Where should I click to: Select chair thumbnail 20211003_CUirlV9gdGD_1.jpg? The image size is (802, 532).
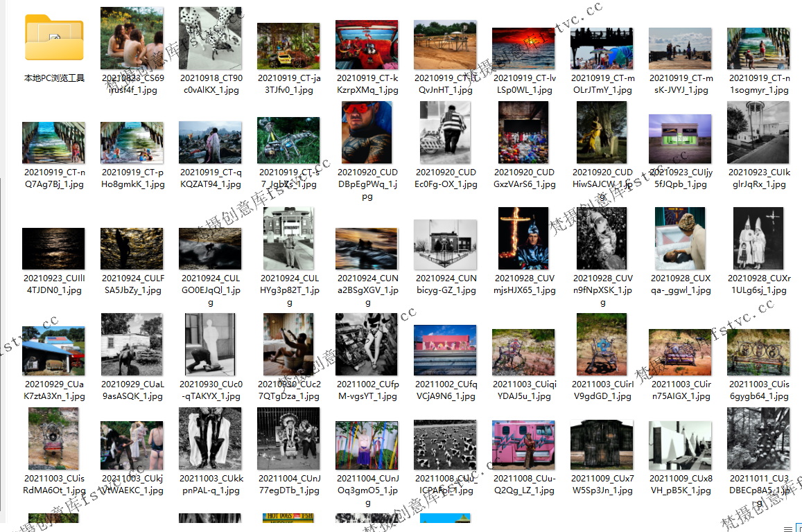[602, 344]
